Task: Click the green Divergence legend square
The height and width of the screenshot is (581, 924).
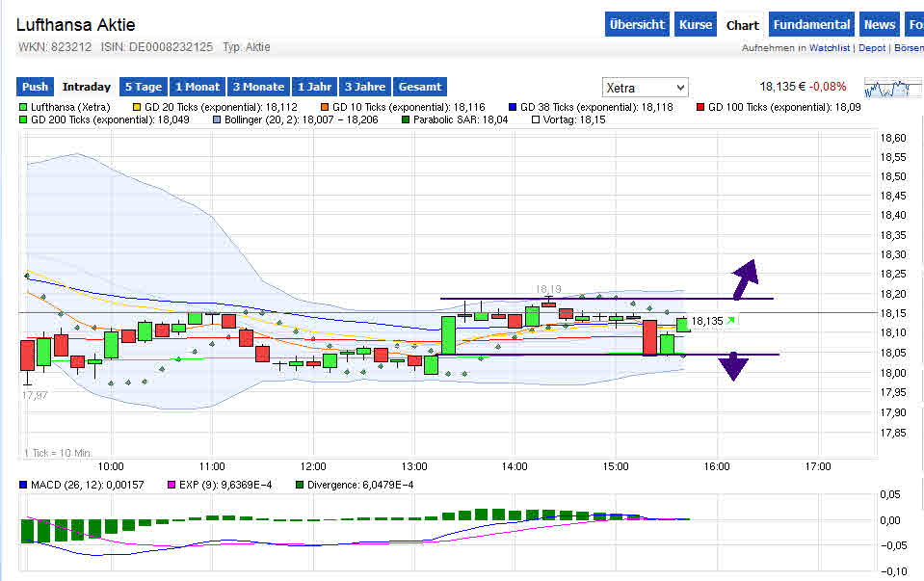Action: click(x=300, y=485)
